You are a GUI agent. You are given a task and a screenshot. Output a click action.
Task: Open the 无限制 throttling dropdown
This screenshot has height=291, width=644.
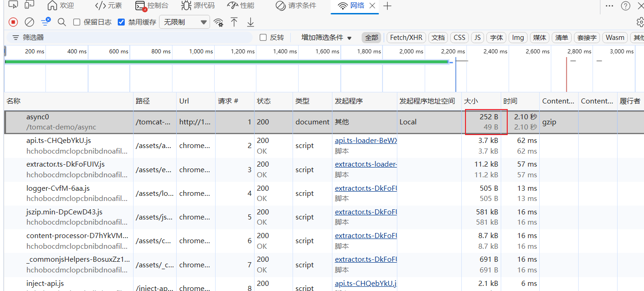pos(185,22)
